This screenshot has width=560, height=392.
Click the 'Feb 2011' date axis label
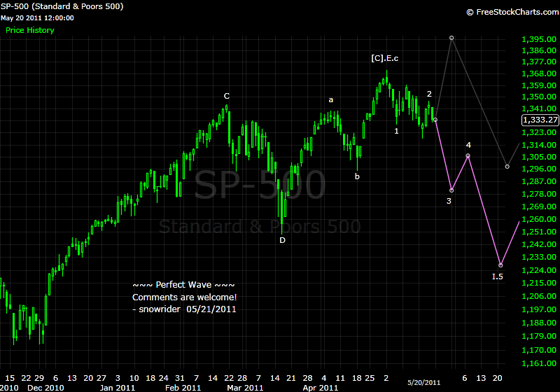coord(183,388)
